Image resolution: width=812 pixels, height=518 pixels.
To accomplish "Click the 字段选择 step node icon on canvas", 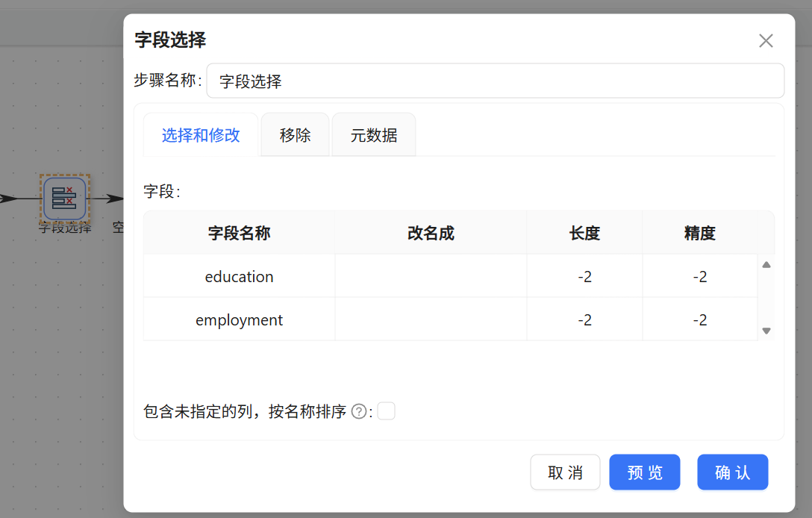I will pos(65,199).
